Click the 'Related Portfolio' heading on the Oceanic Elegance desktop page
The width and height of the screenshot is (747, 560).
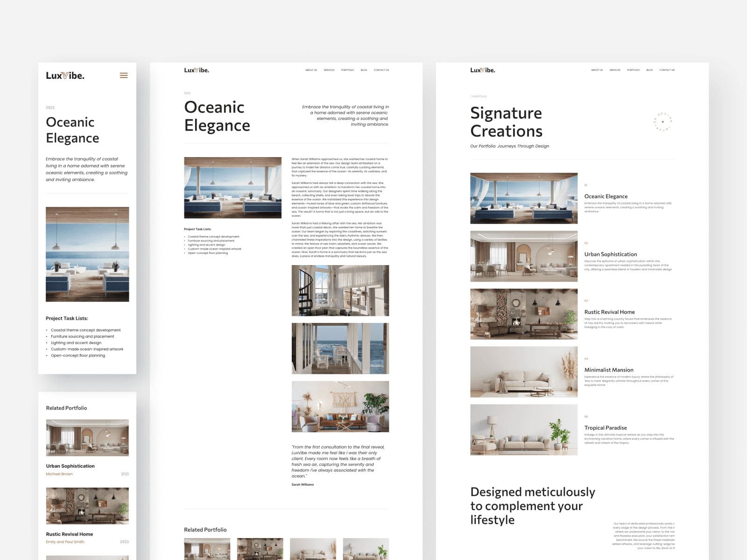(x=205, y=530)
